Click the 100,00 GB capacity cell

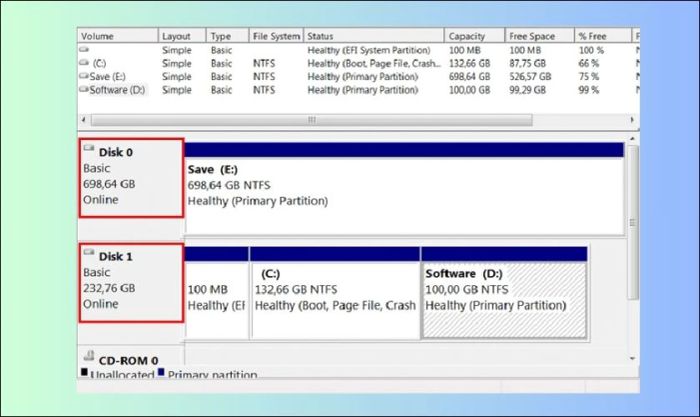[469, 90]
